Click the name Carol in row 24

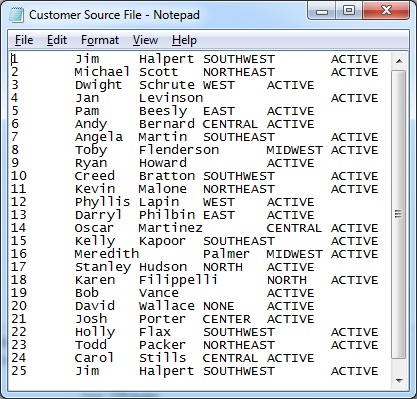[94, 358]
